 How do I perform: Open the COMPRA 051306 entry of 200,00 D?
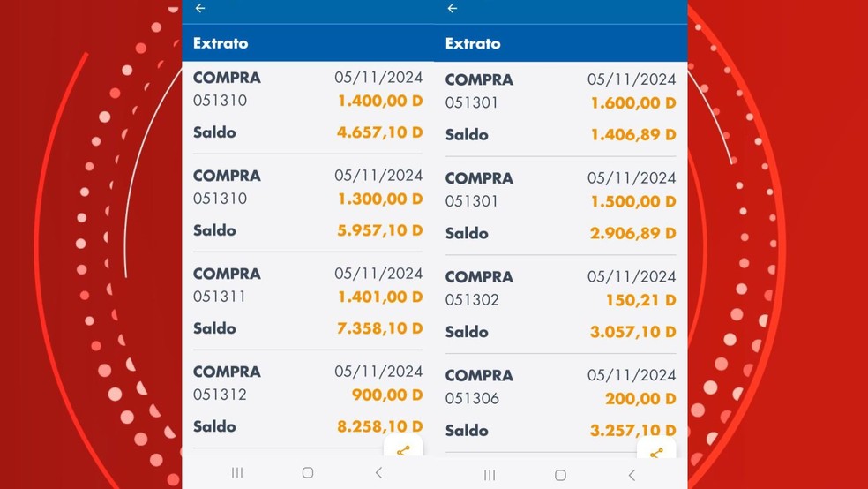pyautogui.click(x=560, y=403)
